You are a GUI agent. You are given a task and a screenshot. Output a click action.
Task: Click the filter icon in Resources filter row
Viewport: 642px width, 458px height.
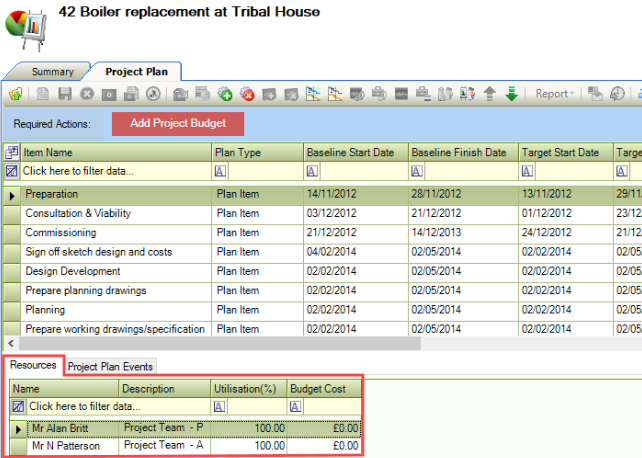pos(18,407)
